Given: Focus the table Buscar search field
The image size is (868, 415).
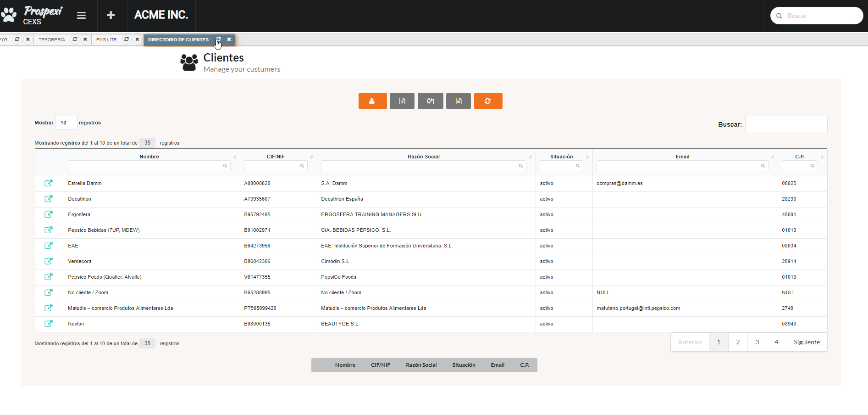Looking at the screenshot, I should click(x=786, y=124).
